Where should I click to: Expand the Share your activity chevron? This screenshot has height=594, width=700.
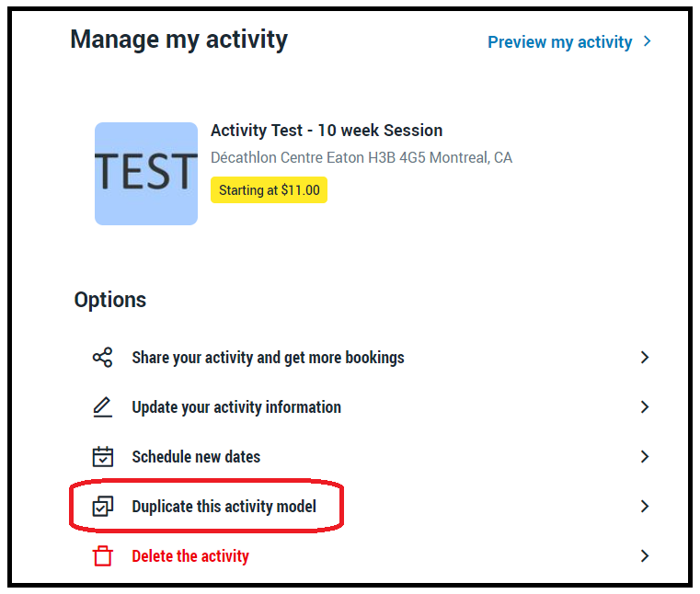[x=645, y=358]
